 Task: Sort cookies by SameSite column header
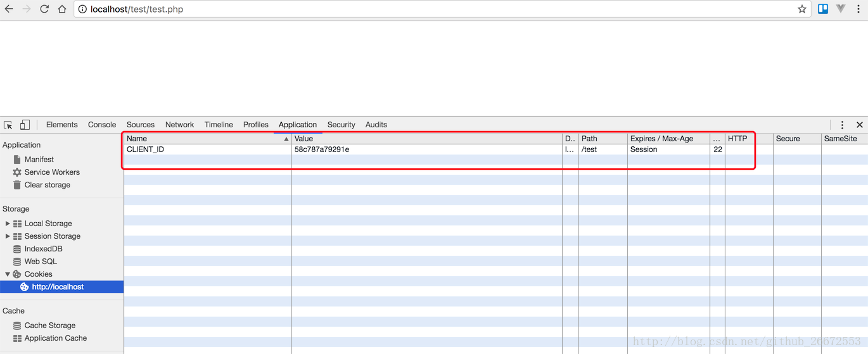845,139
